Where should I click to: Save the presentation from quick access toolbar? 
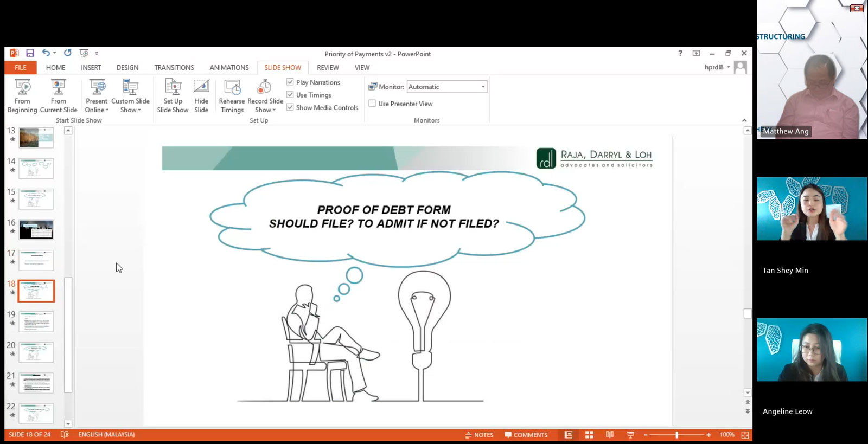pos(30,53)
